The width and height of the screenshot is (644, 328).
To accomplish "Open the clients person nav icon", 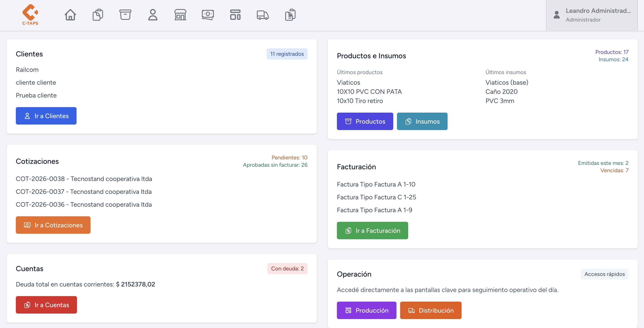I will point(153,15).
